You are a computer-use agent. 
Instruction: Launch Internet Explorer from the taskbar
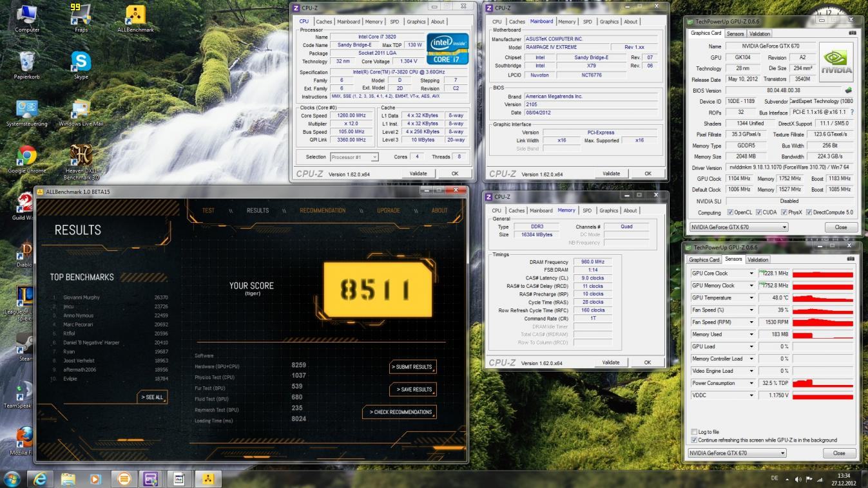click(x=41, y=478)
